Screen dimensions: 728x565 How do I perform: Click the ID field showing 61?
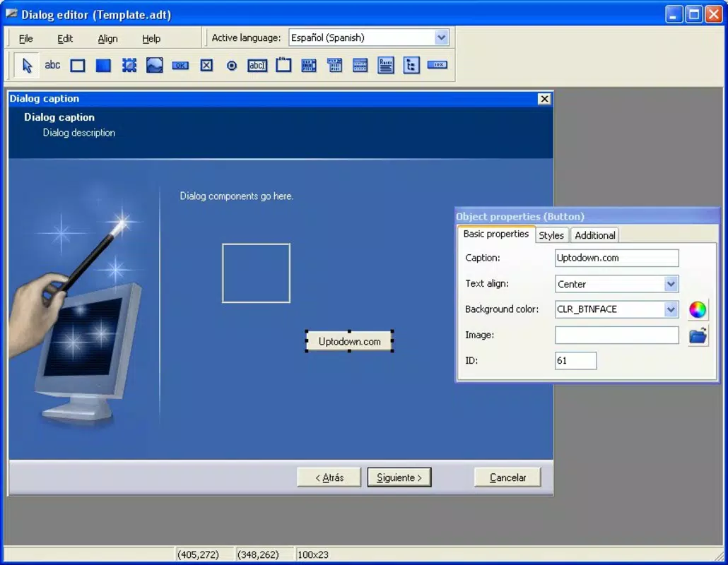pyautogui.click(x=576, y=361)
